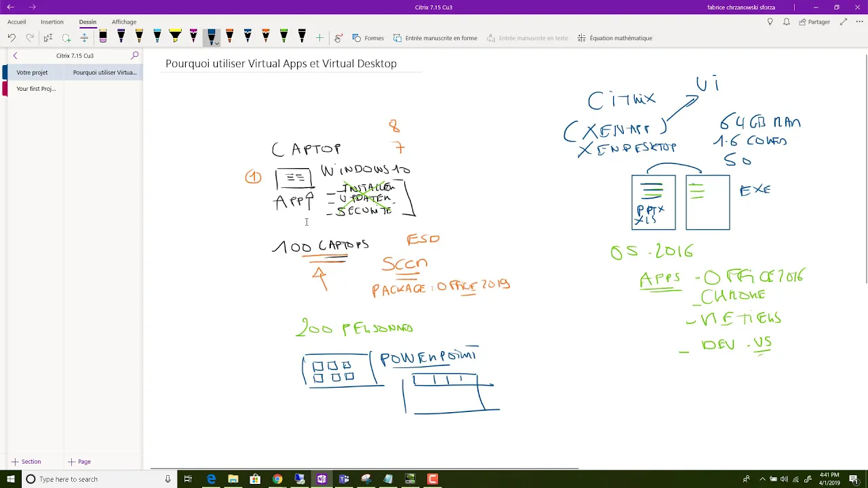The height and width of the screenshot is (488, 868).
Task: Select the light blue pen
Action: 157,37
